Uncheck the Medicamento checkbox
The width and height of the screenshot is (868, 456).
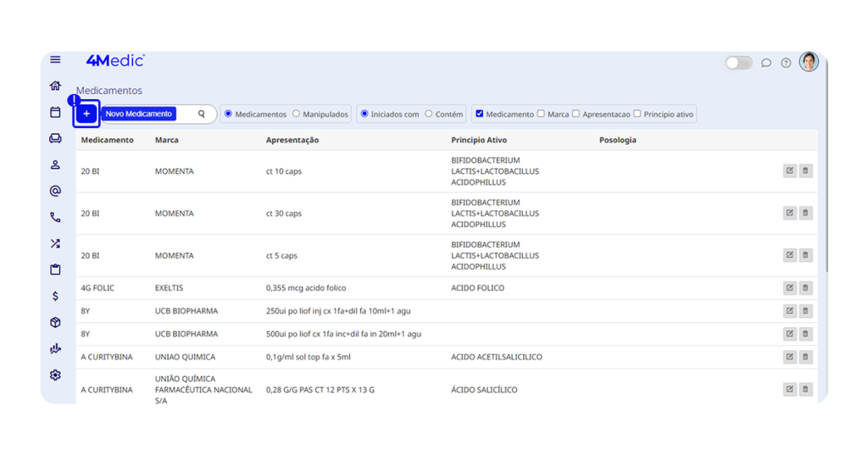coord(480,114)
